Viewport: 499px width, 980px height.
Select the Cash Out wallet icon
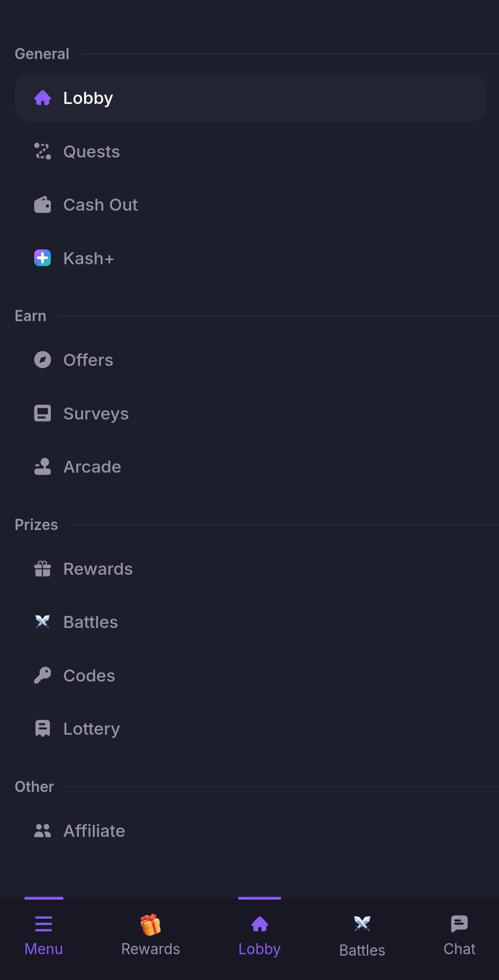(x=43, y=205)
